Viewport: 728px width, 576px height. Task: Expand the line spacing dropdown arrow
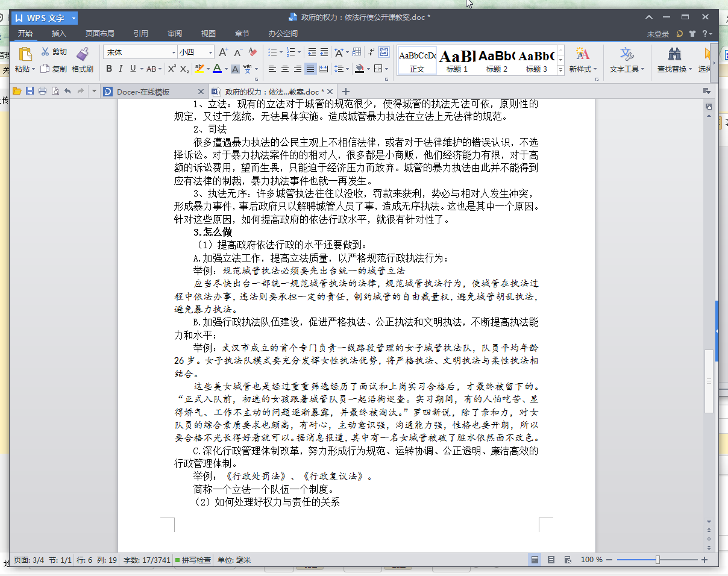pyautogui.click(x=348, y=69)
